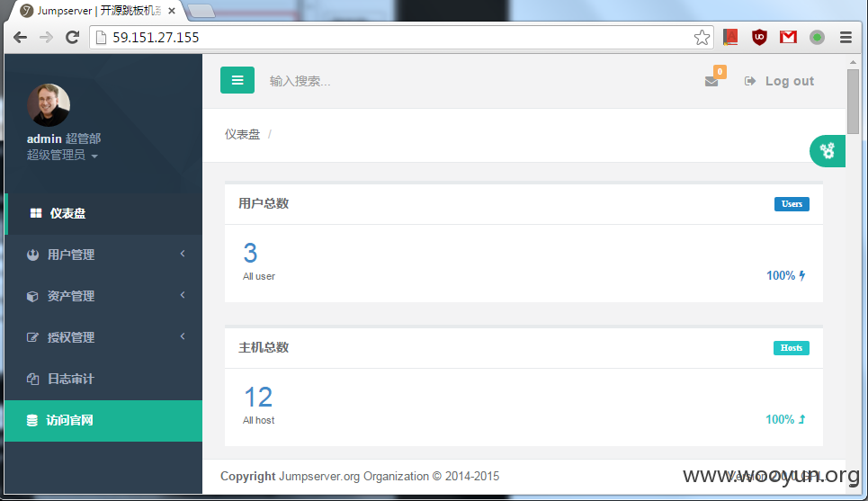Click the blue Users badge
This screenshot has height=501, width=868.
tap(792, 203)
